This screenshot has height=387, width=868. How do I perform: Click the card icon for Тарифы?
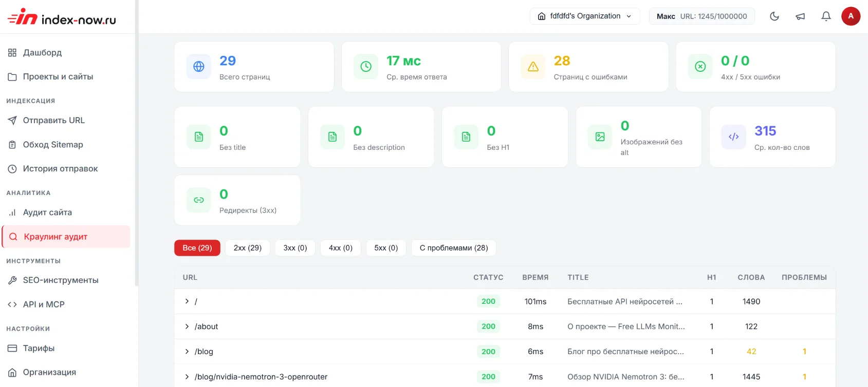(x=12, y=348)
